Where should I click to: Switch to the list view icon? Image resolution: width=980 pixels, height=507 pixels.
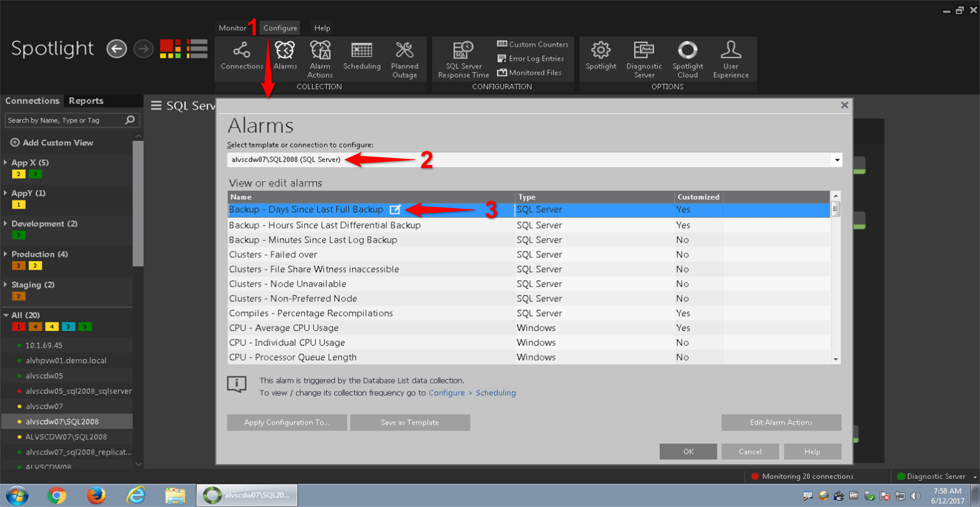point(197,49)
